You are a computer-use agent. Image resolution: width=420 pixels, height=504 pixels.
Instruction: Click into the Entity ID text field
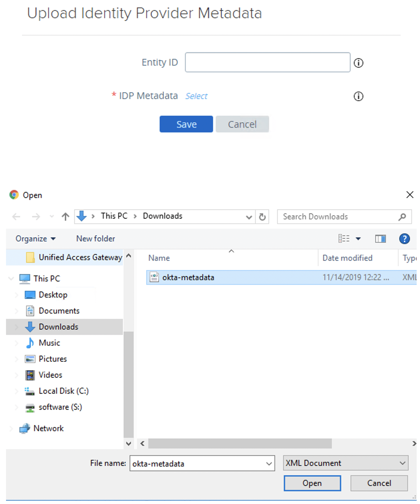tap(267, 62)
